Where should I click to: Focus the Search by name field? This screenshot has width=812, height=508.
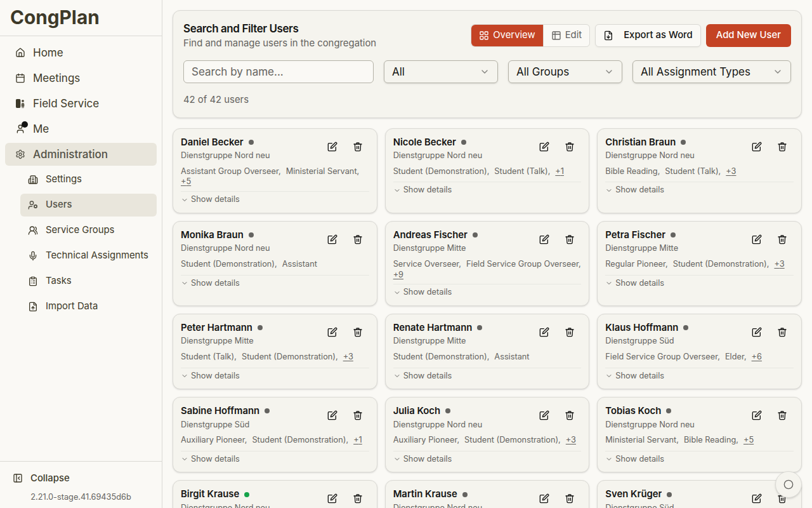[278, 72]
